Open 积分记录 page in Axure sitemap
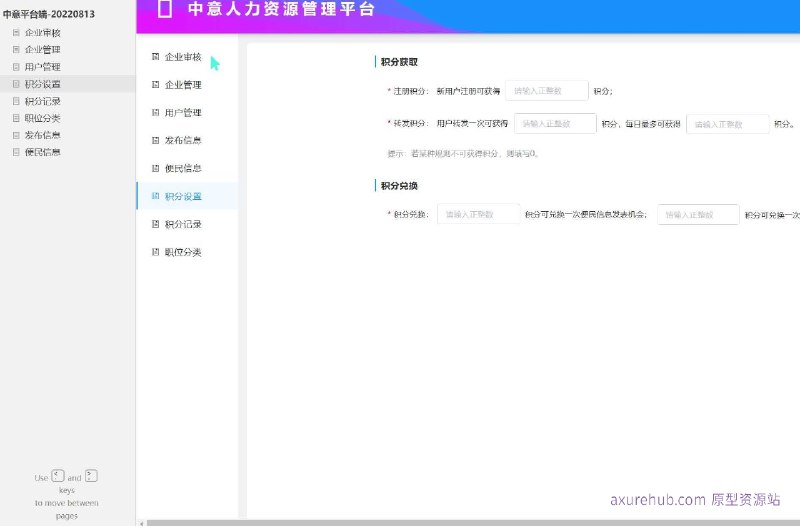The image size is (800, 526). coord(43,101)
